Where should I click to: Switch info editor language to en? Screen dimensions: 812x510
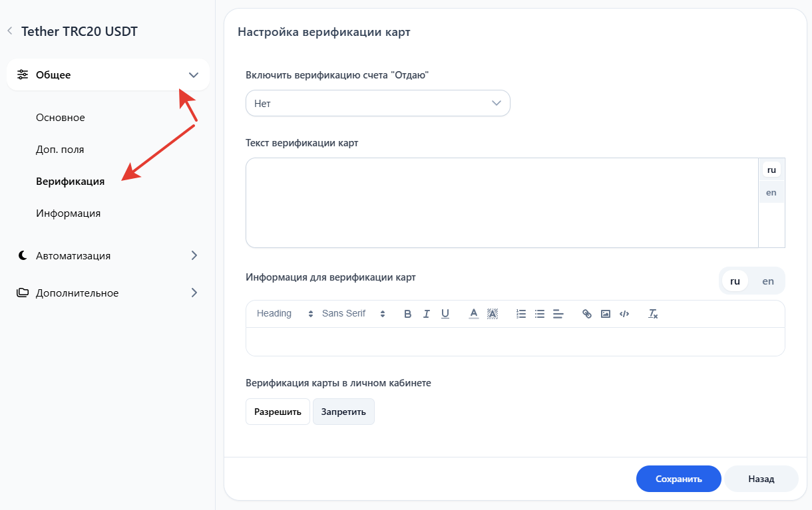(768, 281)
